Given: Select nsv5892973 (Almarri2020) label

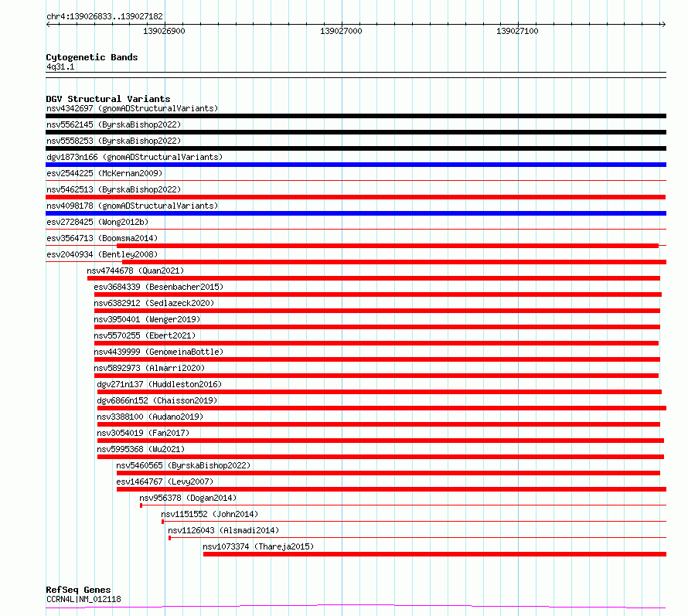Looking at the screenshot, I should [x=149, y=368].
